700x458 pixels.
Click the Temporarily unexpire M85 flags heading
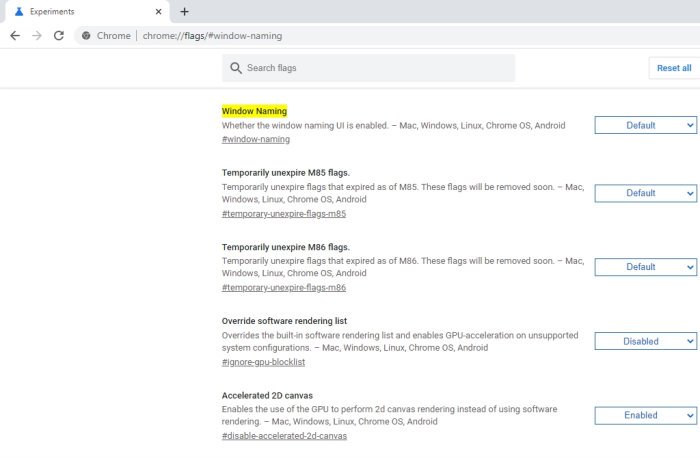click(x=286, y=173)
